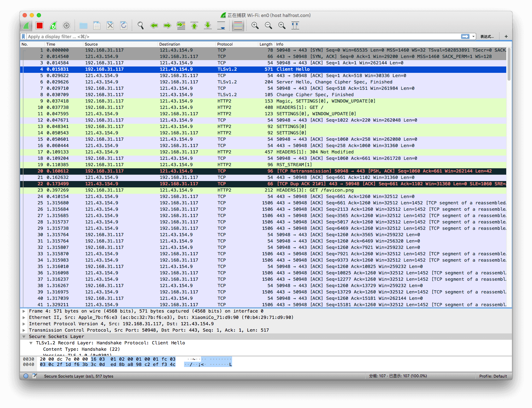Click the expert information status circle
532x408 pixels.
tap(26, 376)
